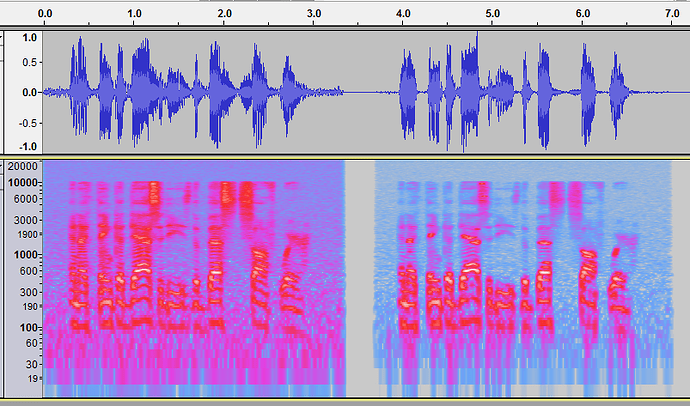Click the 1.0 second mark on timeline ruler
Viewport: 690px width, 406px height.
pyautogui.click(x=135, y=14)
